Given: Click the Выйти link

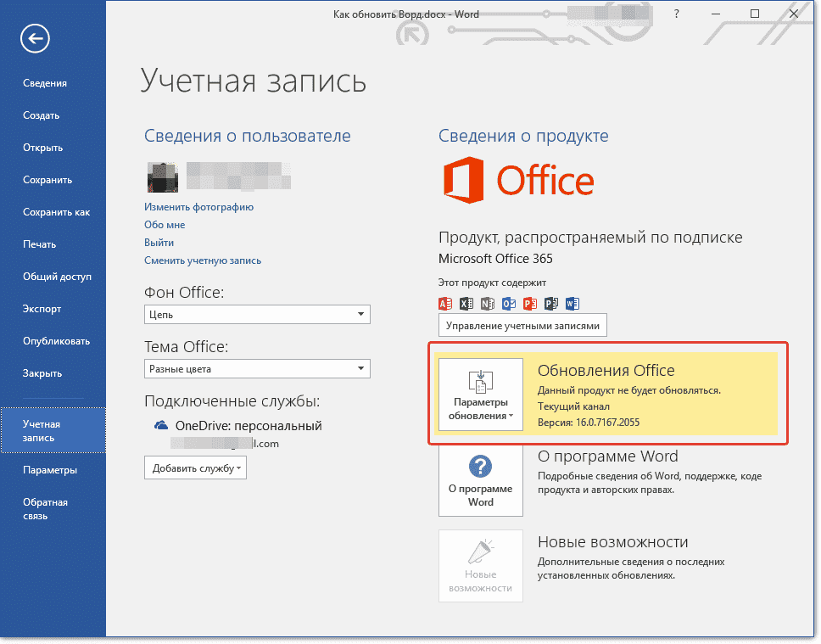Looking at the screenshot, I should [x=159, y=243].
